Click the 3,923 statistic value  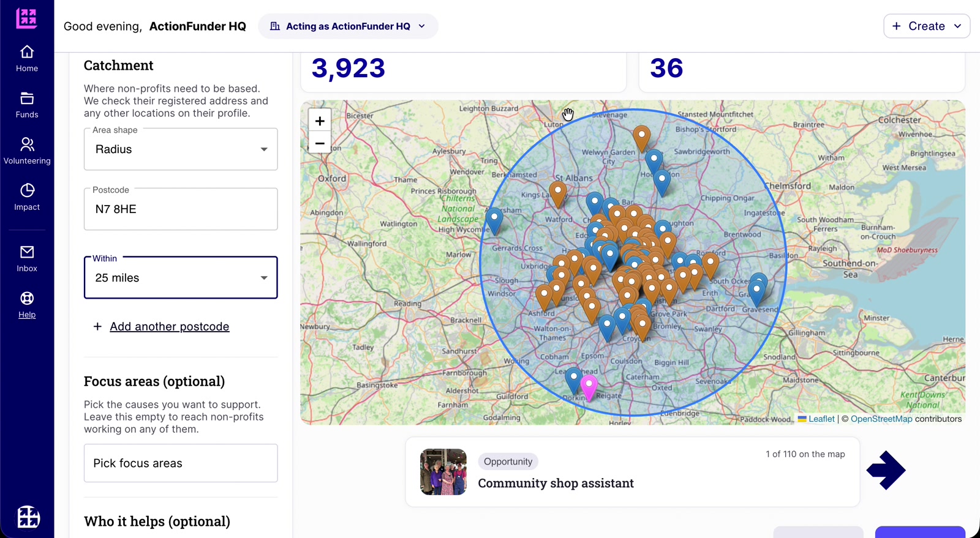click(x=349, y=68)
